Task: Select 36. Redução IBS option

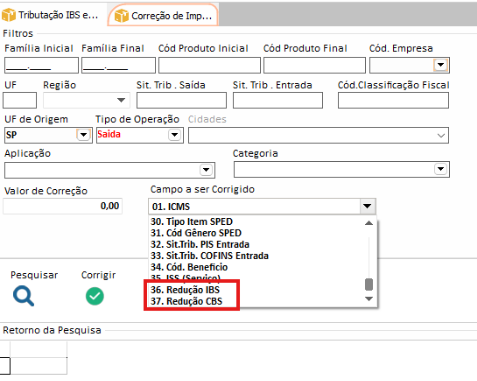Action: click(185, 290)
